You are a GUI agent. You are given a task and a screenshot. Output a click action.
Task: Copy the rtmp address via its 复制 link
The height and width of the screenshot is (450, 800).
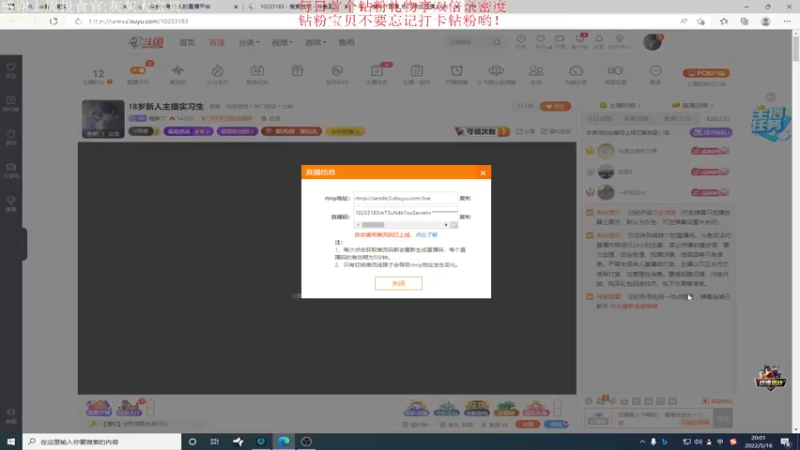tap(465, 198)
